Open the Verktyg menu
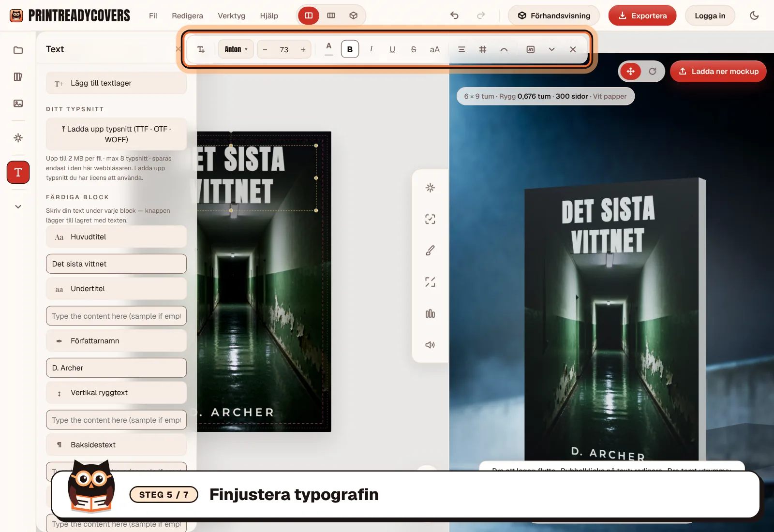774x532 pixels. pyautogui.click(x=231, y=15)
